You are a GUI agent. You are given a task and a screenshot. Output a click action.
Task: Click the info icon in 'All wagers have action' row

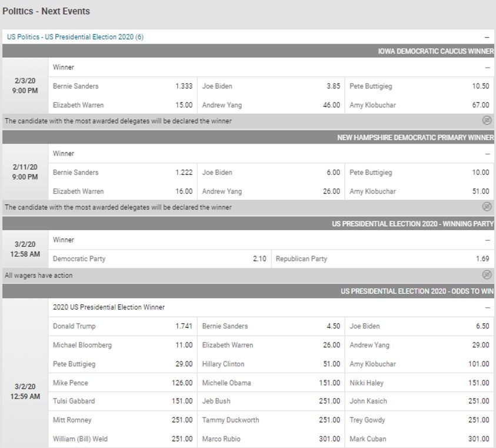pyautogui.click(x=487, y=275)
